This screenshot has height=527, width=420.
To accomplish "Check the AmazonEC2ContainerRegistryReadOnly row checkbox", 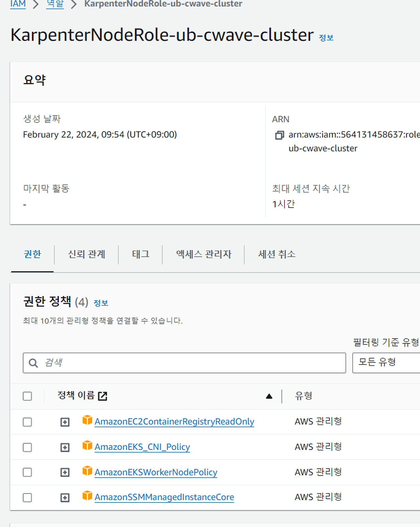I will pos(28,422).
